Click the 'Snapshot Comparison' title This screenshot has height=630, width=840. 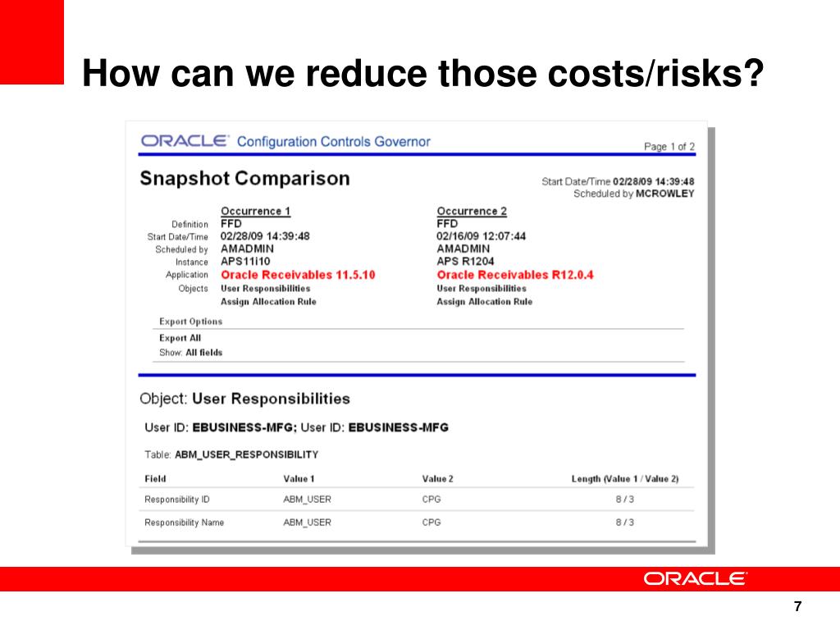click(x=244, y=178)
